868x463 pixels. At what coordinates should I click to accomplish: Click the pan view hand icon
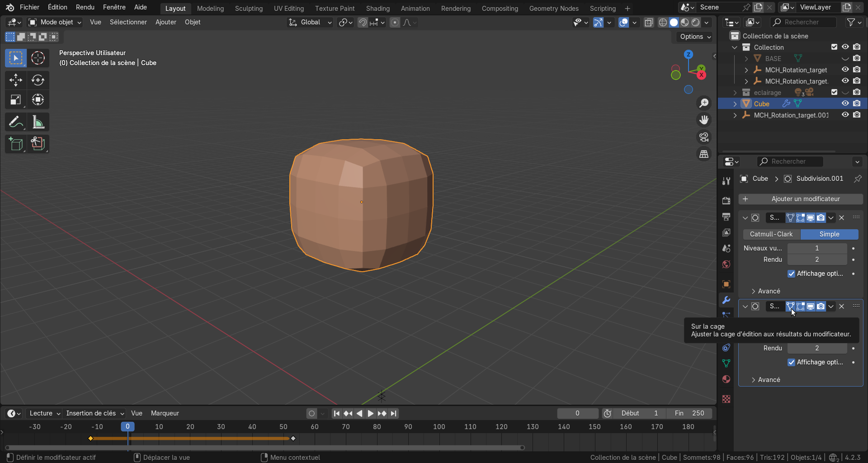[704, 120]
